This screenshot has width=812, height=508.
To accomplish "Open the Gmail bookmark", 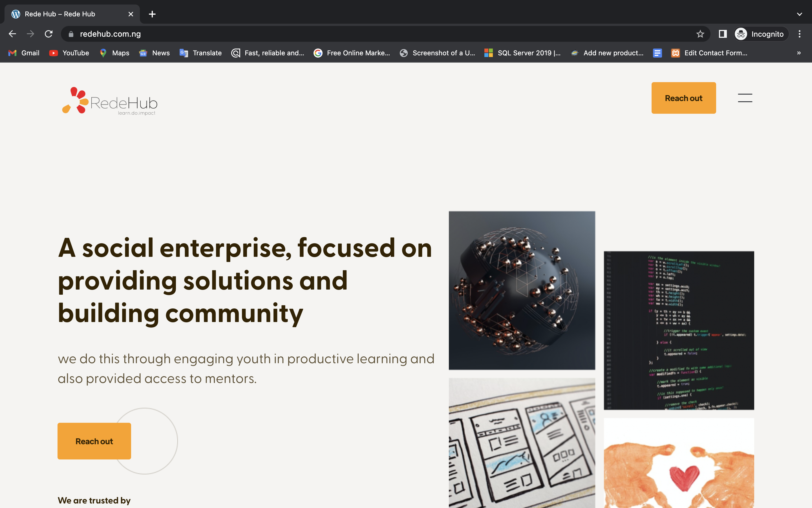I will [24, 53].
